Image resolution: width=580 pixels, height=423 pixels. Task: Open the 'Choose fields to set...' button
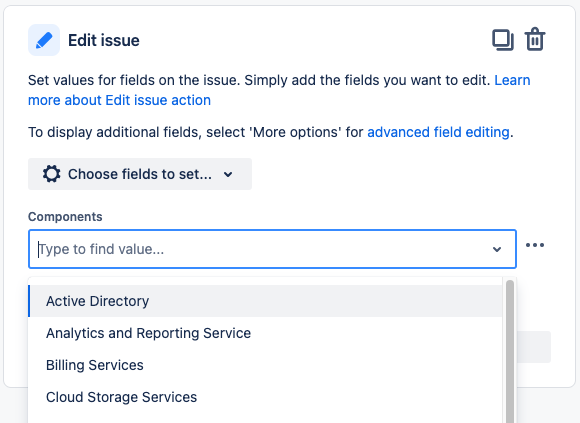(x=140, y=174)
